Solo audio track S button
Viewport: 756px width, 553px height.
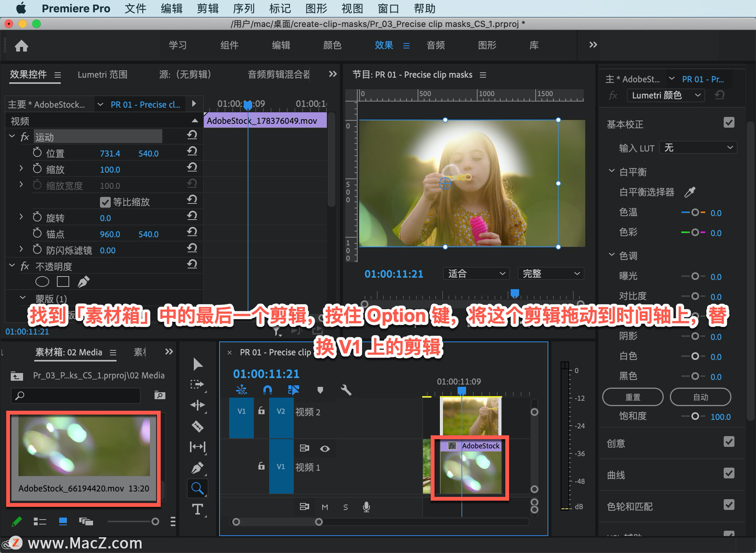click(345, 507)
